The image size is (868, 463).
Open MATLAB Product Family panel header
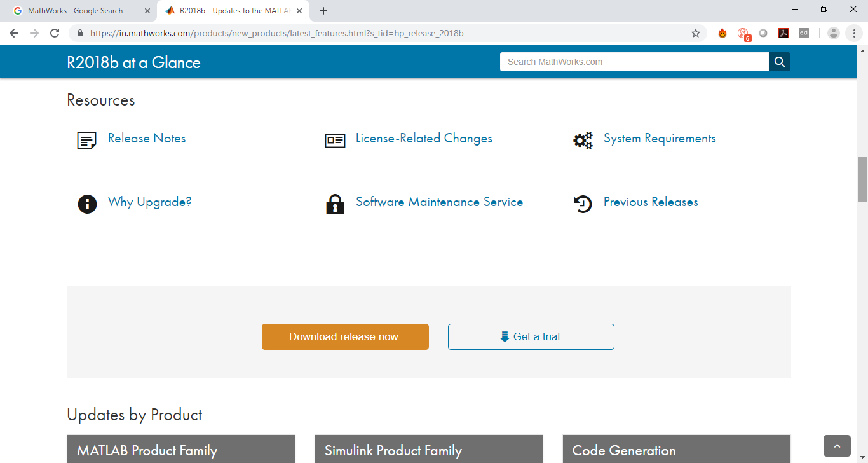pos(181,449)
